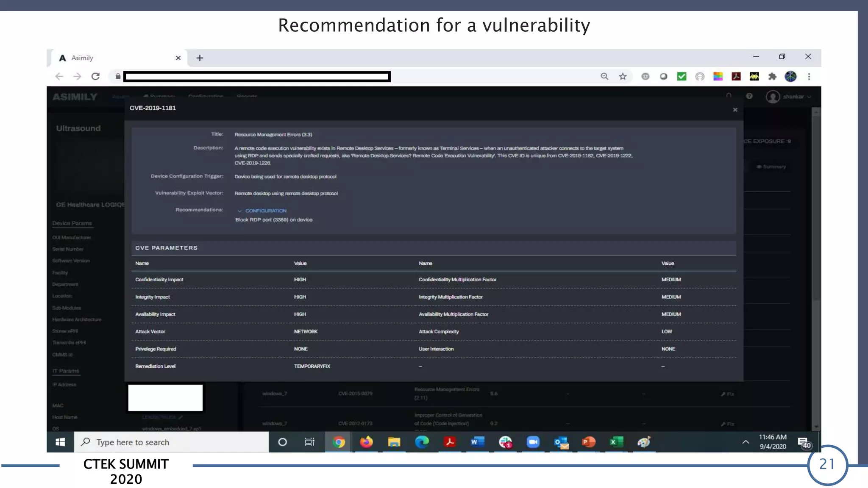Open Task View on taskbar
The image size is (868, 488).
coord(310,442)
